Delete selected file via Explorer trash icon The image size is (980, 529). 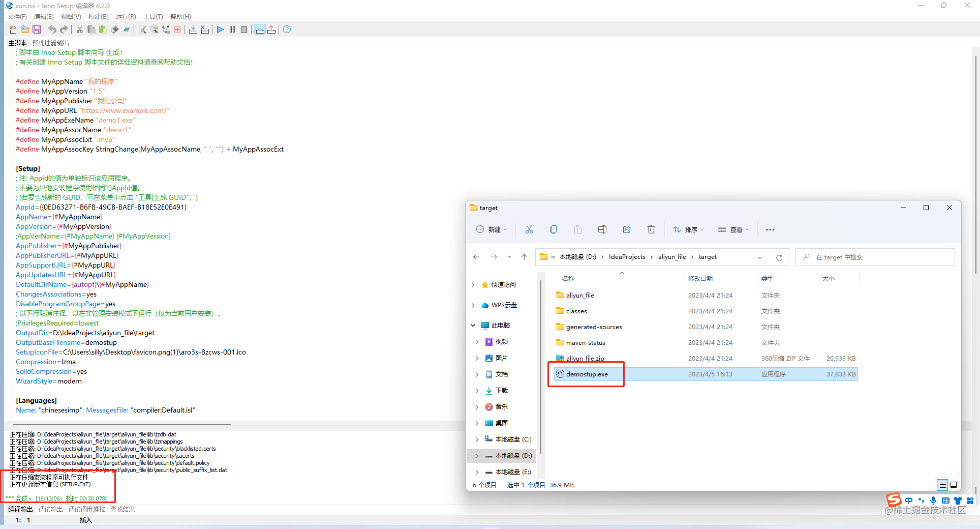pyautogui.click(x=651, y=229)
